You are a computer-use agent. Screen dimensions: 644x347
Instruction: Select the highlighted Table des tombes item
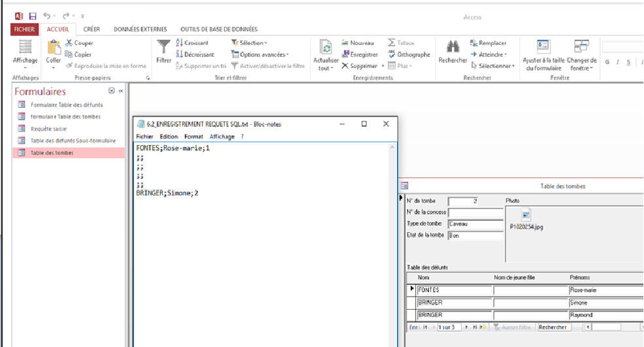click(x=68, y=152)
